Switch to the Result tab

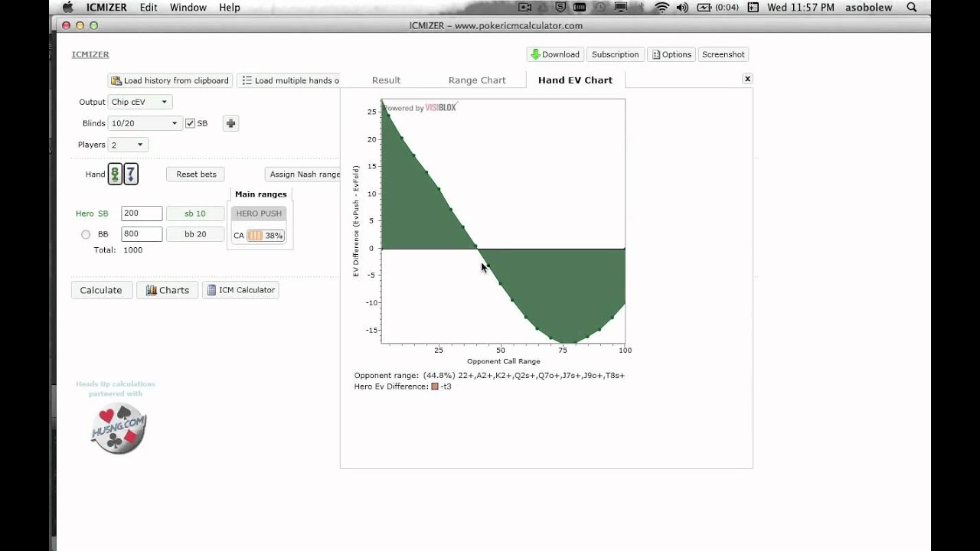point(386,80)
